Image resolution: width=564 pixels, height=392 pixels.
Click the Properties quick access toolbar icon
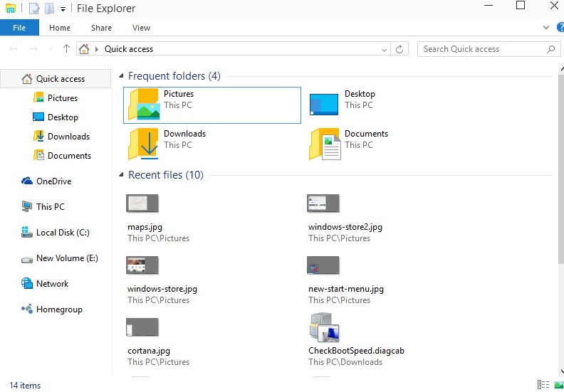34,9
